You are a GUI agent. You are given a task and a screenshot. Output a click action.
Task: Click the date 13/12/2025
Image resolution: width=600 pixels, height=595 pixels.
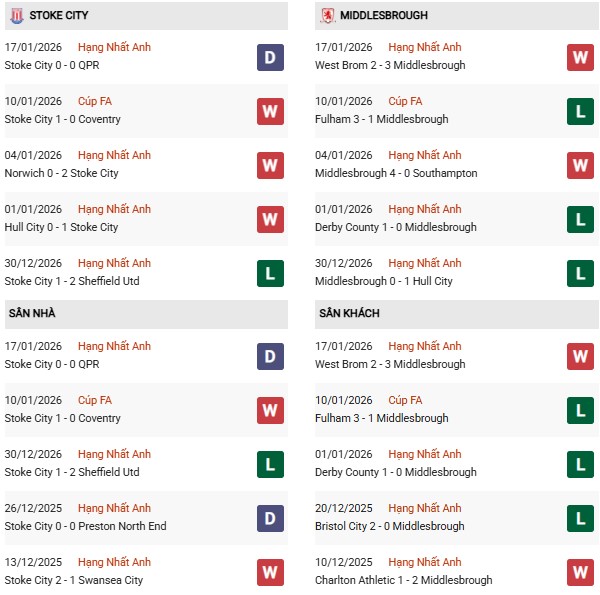click(33, 562)
